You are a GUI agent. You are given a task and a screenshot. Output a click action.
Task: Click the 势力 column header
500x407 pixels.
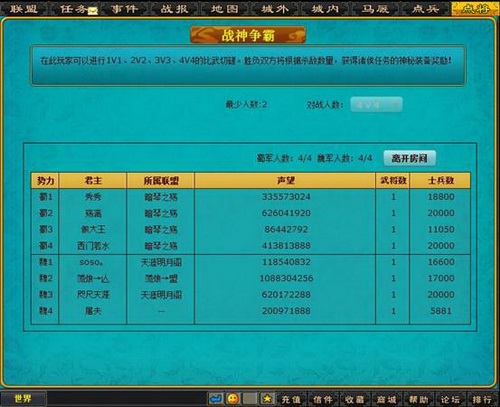(x=45, y=181)
